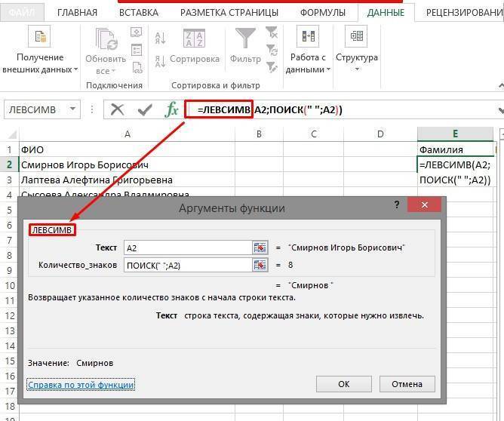The height and width of the screenshot is (421, 504).
Task: Click the Reapply filter icon
Action: point(272,50)
